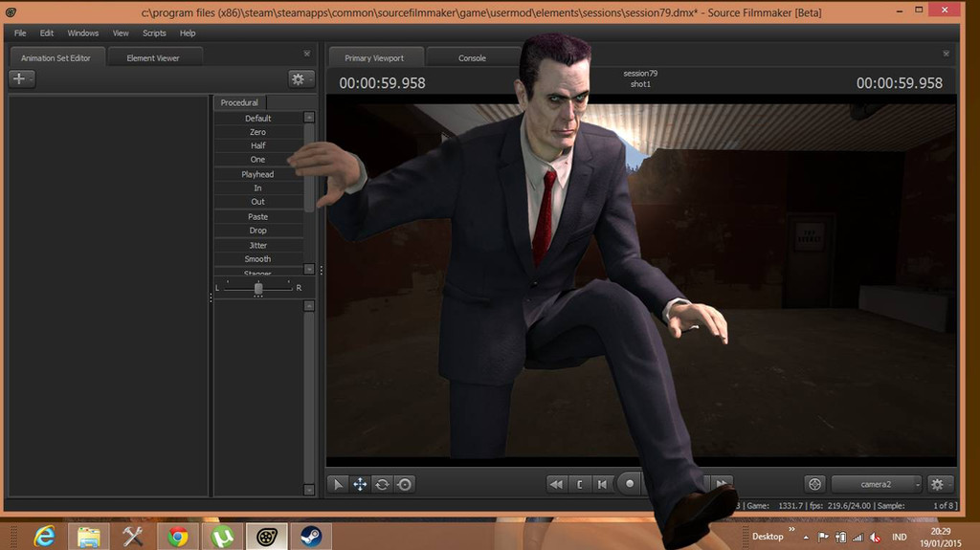Click the record button
The height and width of the screenshot is (550, 980).
point(630,484)
